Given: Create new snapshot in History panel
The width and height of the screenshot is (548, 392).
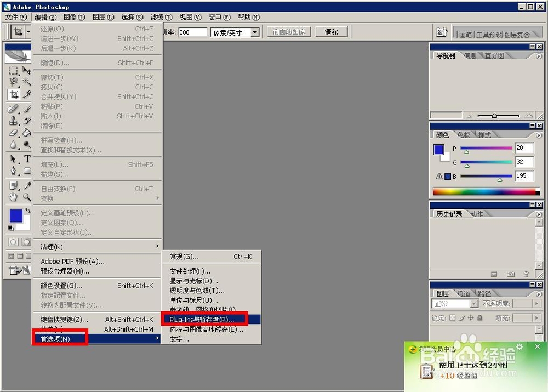Looking at the screenshot, I should (x=510, y=274).
